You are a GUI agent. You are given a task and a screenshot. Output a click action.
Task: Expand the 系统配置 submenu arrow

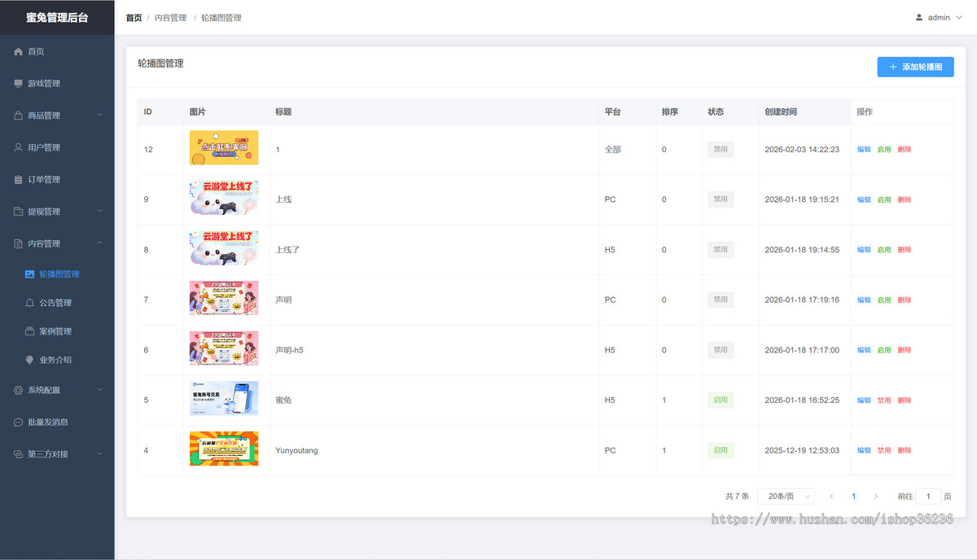pyautogui.click(x=99, y=390)
